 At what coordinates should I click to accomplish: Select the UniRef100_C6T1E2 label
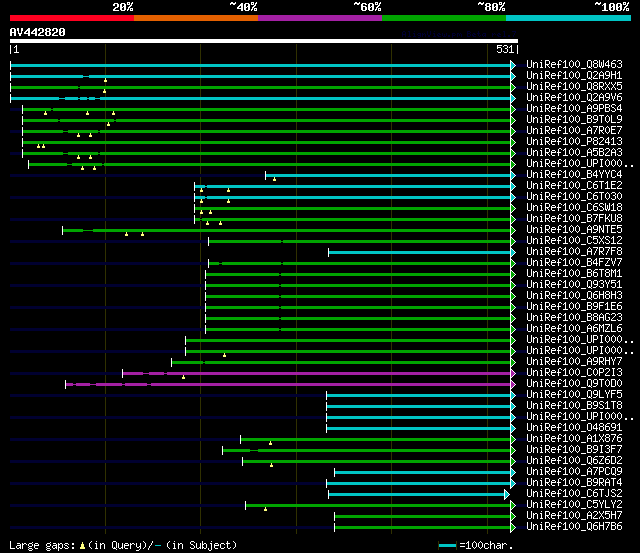(574, 186)
